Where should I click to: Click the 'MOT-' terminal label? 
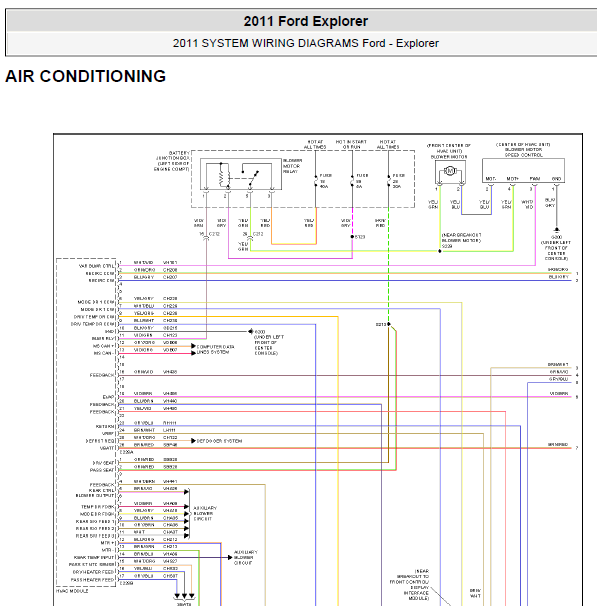[490, 179]
